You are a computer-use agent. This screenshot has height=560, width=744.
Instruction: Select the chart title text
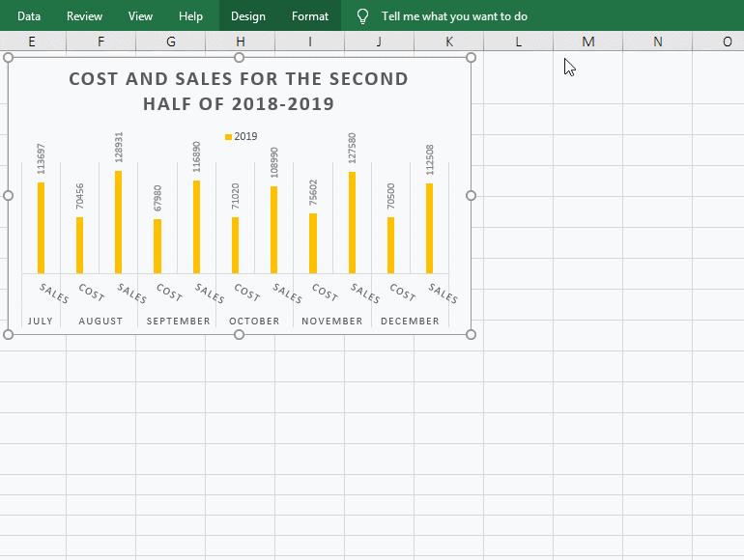click(239, 92)
